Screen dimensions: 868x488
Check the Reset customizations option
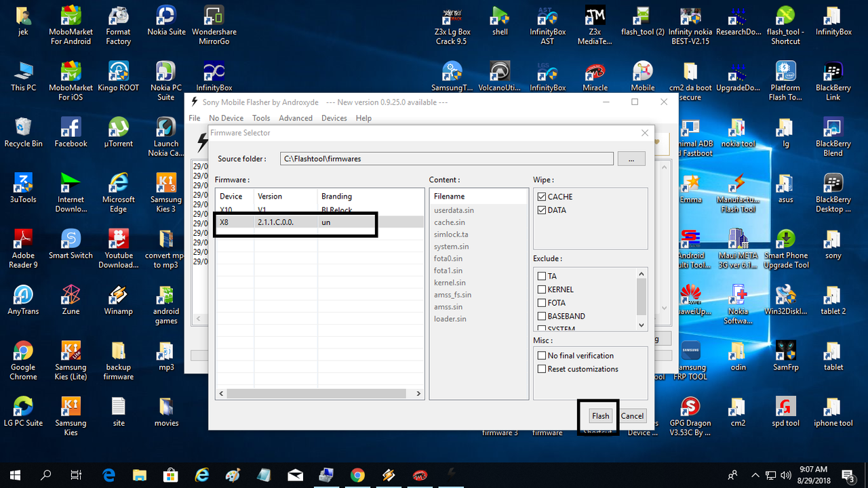(x=542, y=369)
